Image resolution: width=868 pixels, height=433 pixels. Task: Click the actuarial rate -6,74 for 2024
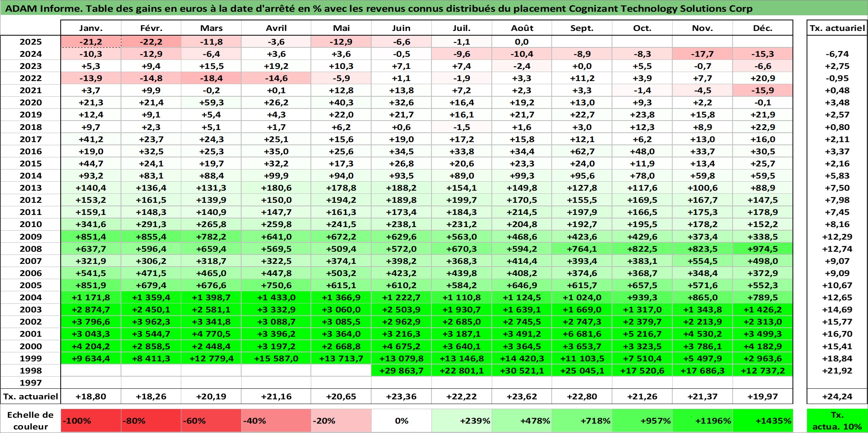pyautogui.click(x=837, y=54)
